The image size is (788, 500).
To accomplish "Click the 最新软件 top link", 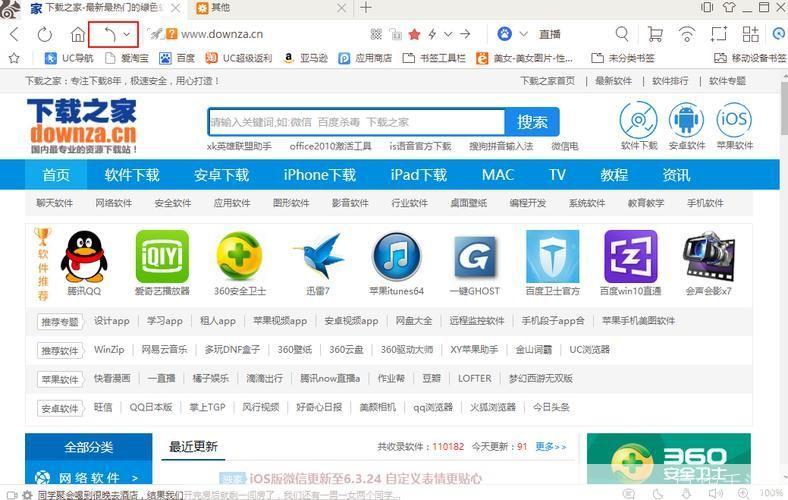I will [613, 81].
